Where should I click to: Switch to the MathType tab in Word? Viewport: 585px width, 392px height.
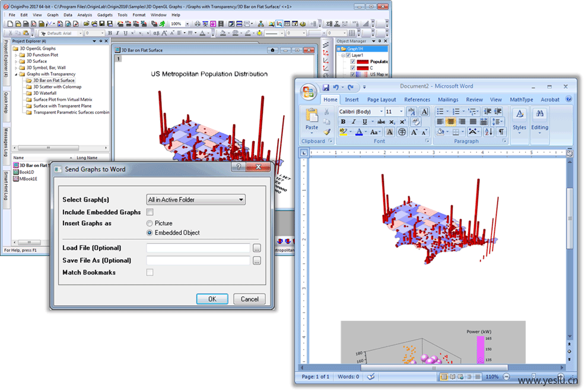coord(521,100)
